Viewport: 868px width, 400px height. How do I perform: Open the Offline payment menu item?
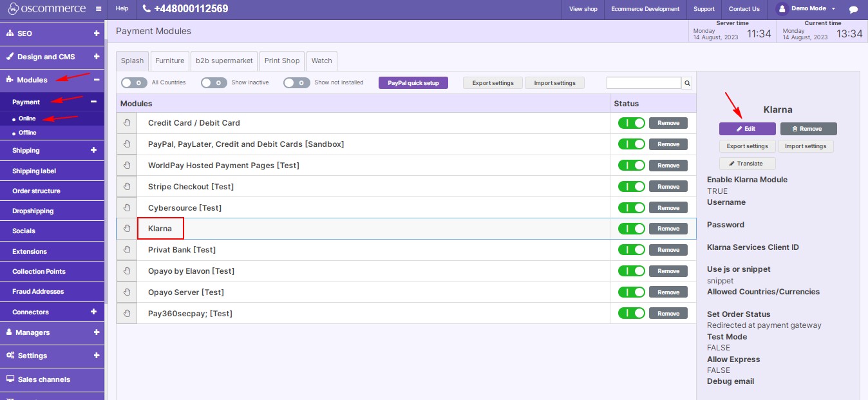tap(27, 133)
